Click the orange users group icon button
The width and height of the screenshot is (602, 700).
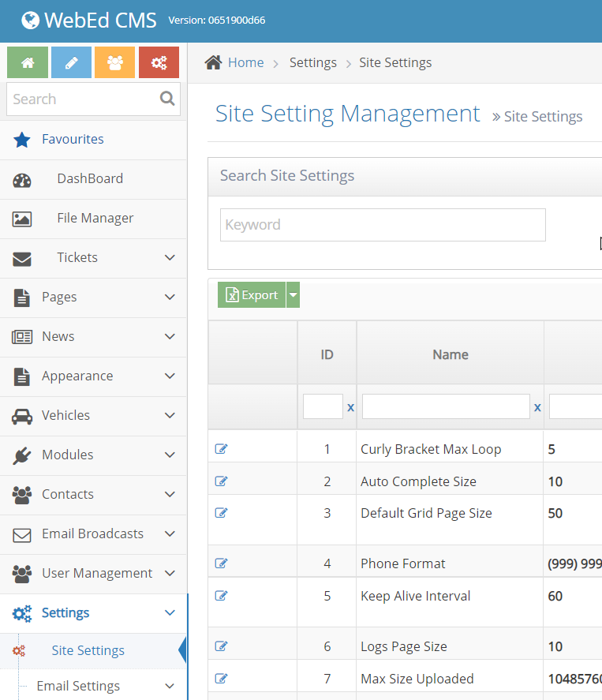coord(114,63)
